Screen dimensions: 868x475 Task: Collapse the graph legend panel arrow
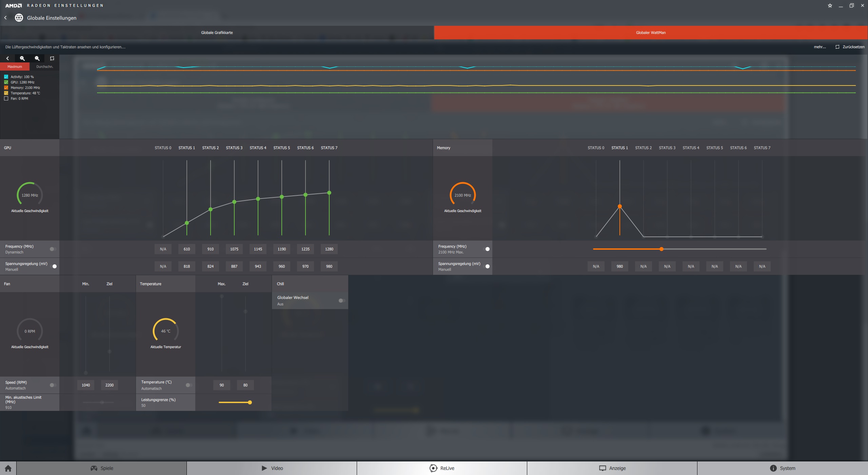click(x=7, y=58)
